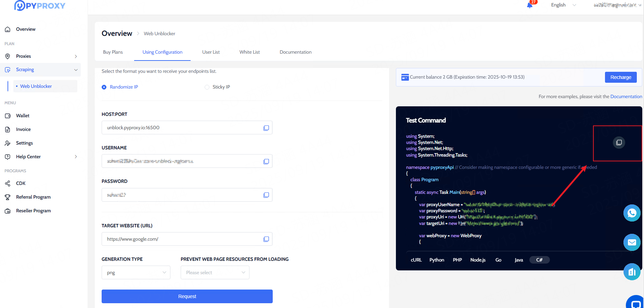Image resolution: width=644 pixels, height=308 pixels.
Task: Select PHP code language
Action: (x=457, y=260)
